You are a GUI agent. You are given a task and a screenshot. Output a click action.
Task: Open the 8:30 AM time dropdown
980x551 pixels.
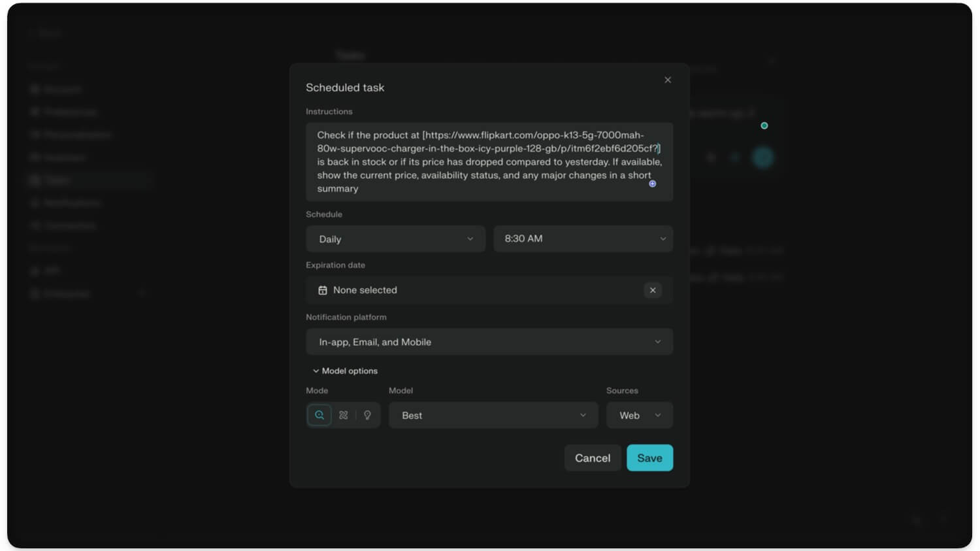pos(583,239)
